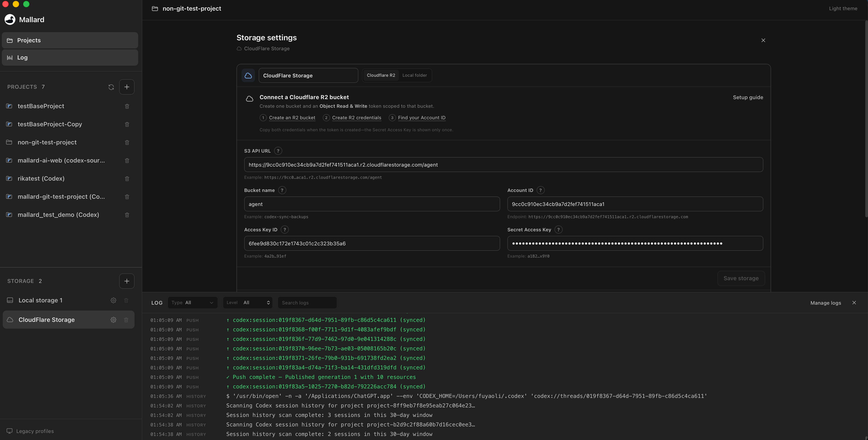This screenshot has height=440, width=868.
Task: Delete Local storage 1
Action: [x=126, y=300]
